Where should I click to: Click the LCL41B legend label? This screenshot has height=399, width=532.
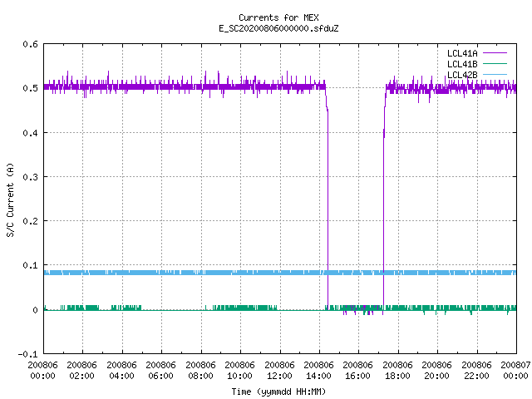[x=462, y=64]
